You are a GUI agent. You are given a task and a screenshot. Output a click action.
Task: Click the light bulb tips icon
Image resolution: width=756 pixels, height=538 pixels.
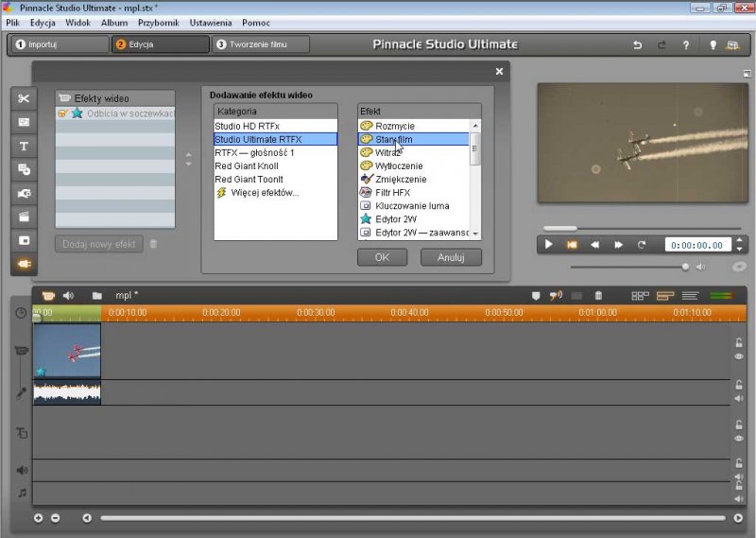(713, 44)
